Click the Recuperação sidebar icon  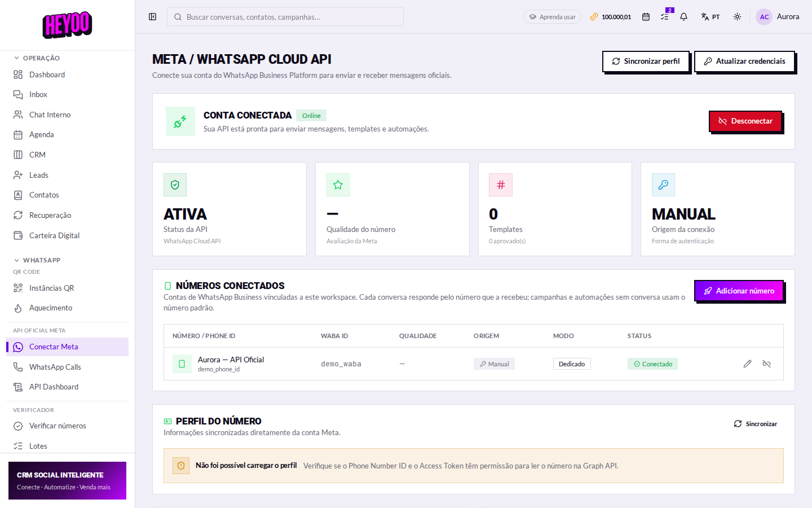[18, 215]
